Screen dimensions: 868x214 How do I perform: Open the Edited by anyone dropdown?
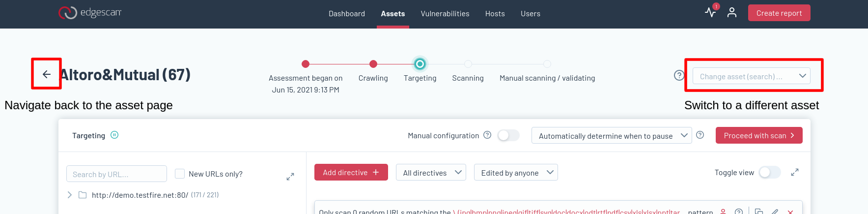click(516, 172)
